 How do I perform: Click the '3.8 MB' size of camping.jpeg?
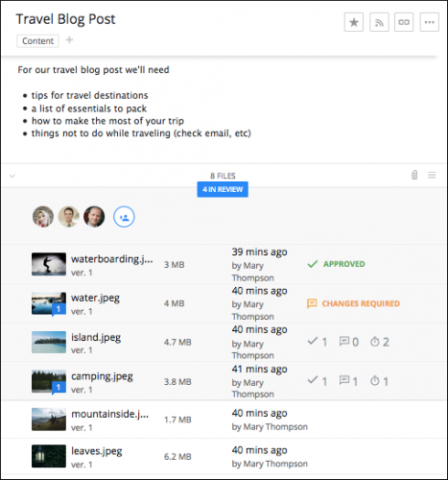tap(177, 382)
